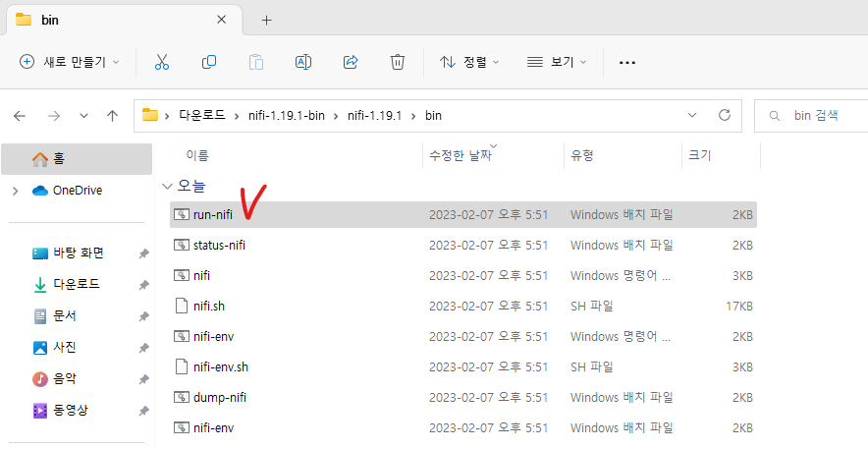Click the SH 파일 type of nifi-env.sh

(592, 366)
